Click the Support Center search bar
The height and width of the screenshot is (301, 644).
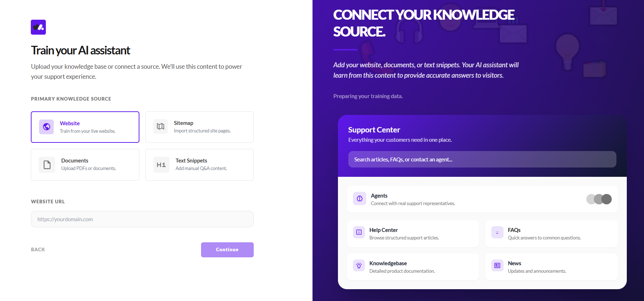click(482, 159)
